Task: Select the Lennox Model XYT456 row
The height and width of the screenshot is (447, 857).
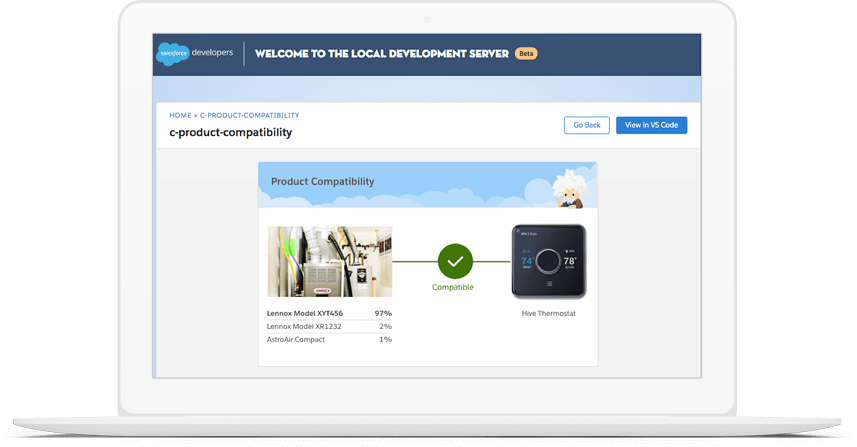Action: [x=329, y=313]
